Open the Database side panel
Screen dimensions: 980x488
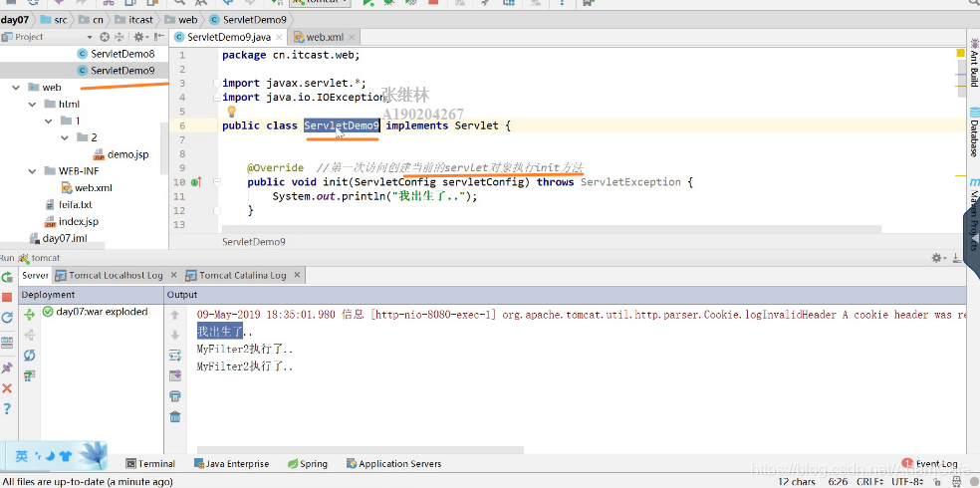click(974, 131)
